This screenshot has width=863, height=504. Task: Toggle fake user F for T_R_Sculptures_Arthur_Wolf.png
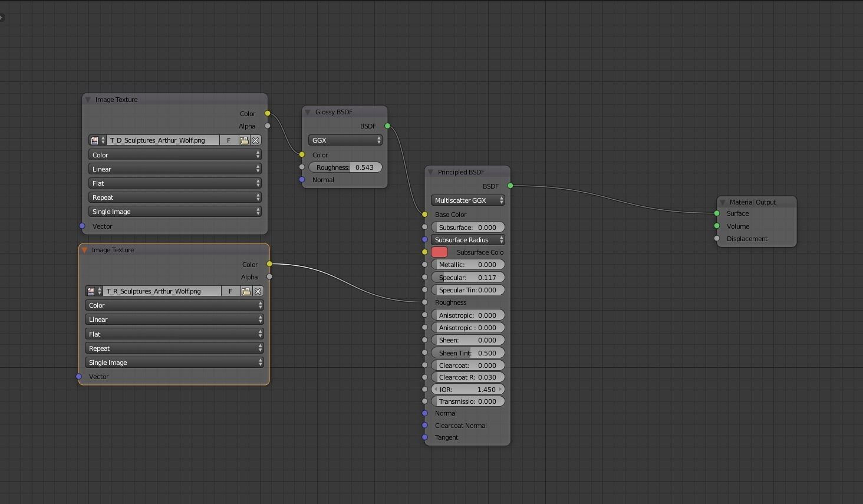click(x=231, y=291)
